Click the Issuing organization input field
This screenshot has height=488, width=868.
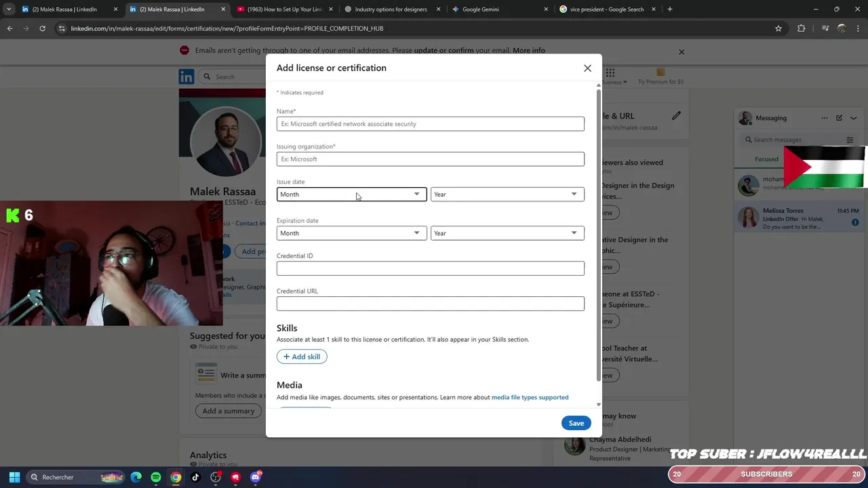430,159
